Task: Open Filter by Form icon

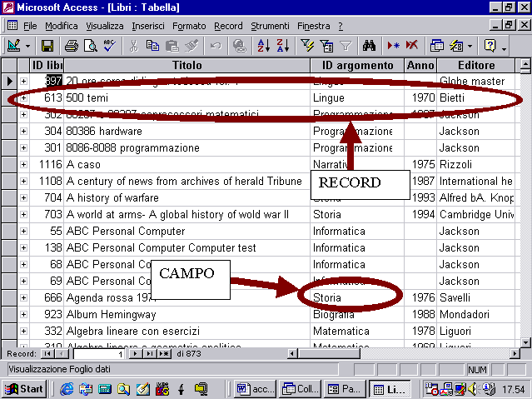Action: 326,46
